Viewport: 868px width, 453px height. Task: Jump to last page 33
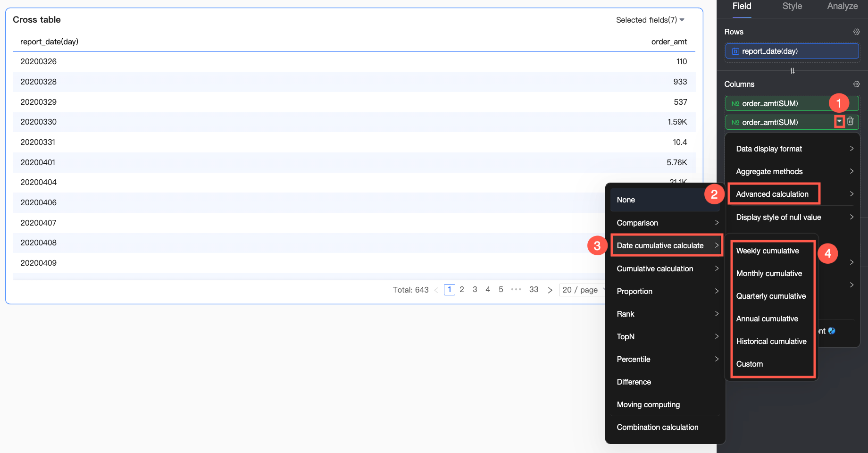(534, 290)
